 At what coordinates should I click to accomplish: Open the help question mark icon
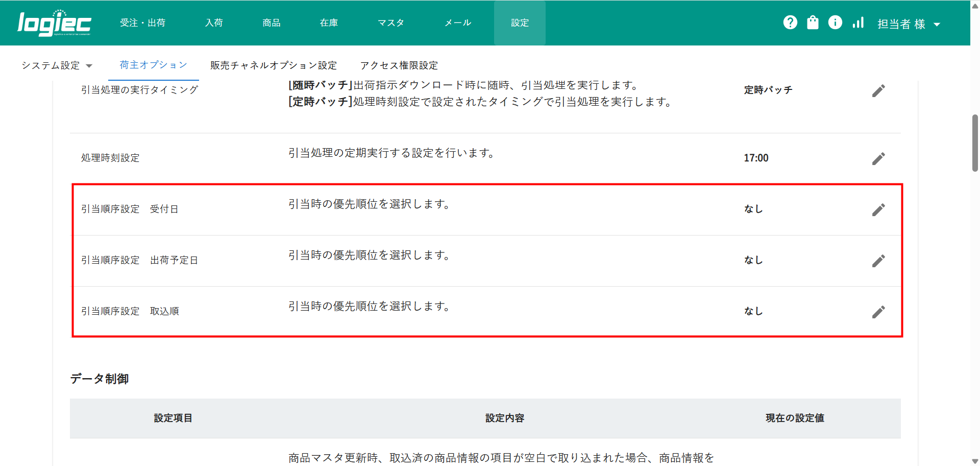tap(790, 22)
